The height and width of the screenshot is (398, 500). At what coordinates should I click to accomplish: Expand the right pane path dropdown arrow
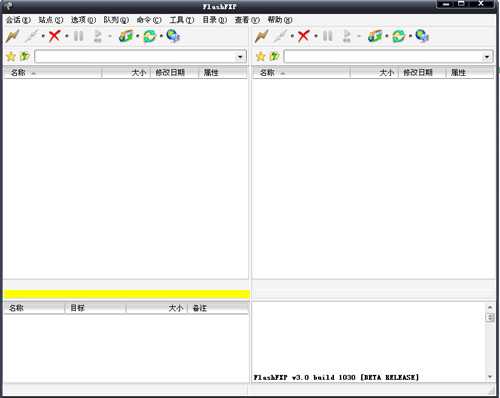[487, 57]
